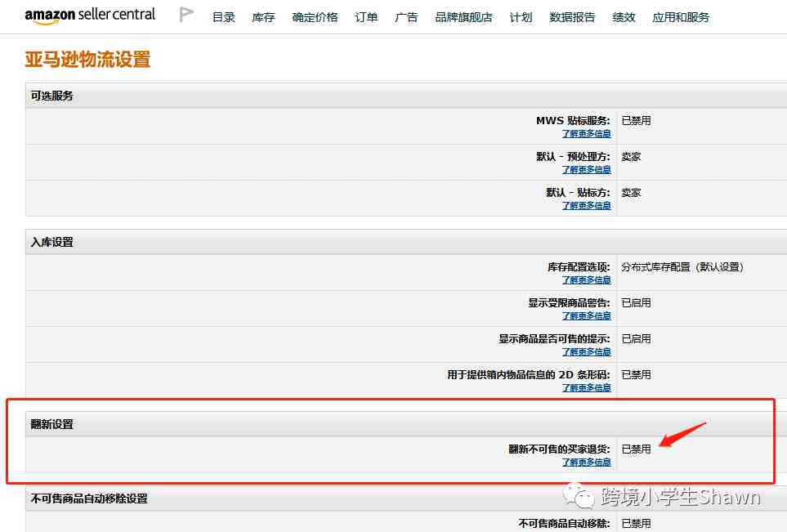
Task: Click the 显示商品是否可售的提示 label
Action: click(x=554, y=339)
